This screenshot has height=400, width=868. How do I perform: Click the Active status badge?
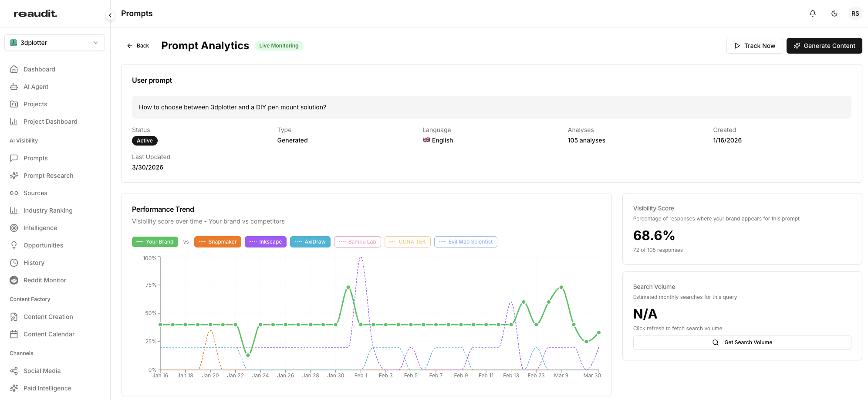pyautogui.click(x=145, y=141)
